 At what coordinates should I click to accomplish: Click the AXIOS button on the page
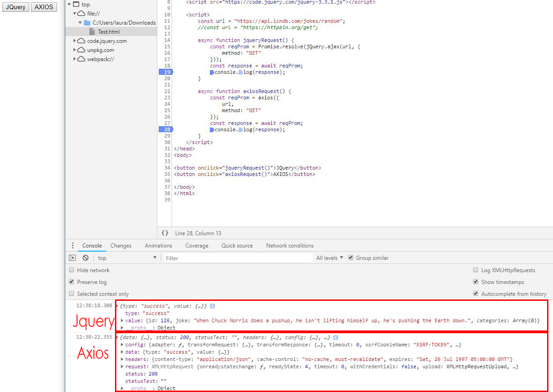[x=44, y=7]
